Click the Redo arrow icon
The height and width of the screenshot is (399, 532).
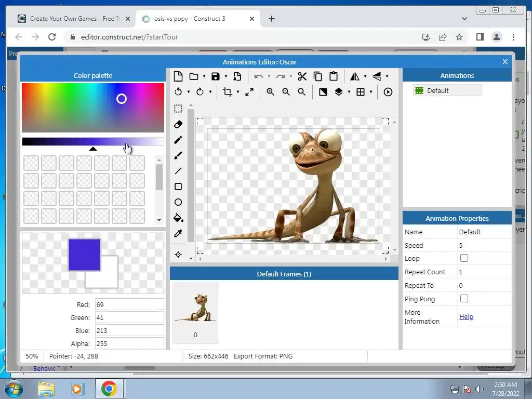tap(281, 76)
